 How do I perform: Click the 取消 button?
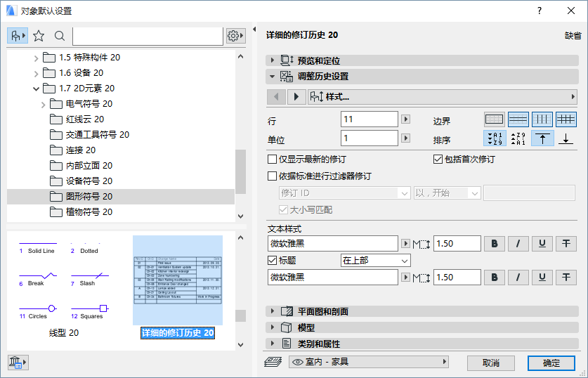pyautogui.click(x=491, y=363)
